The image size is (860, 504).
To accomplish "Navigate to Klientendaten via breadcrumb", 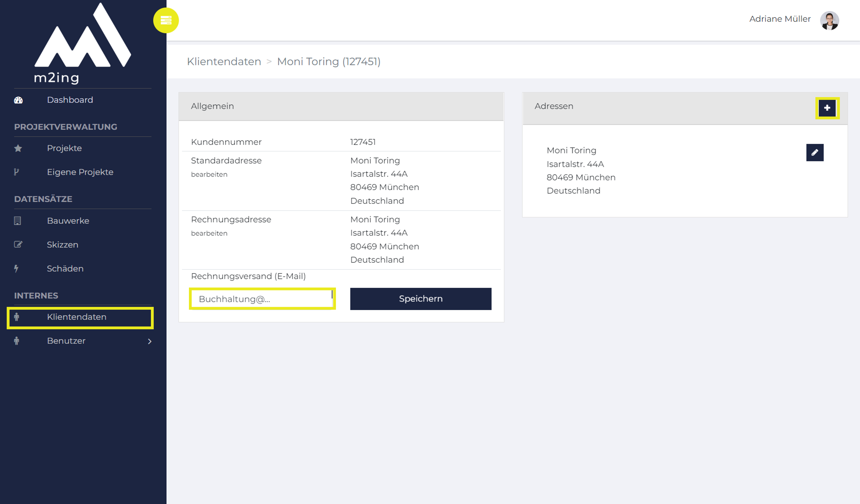I will pos(224,61).
